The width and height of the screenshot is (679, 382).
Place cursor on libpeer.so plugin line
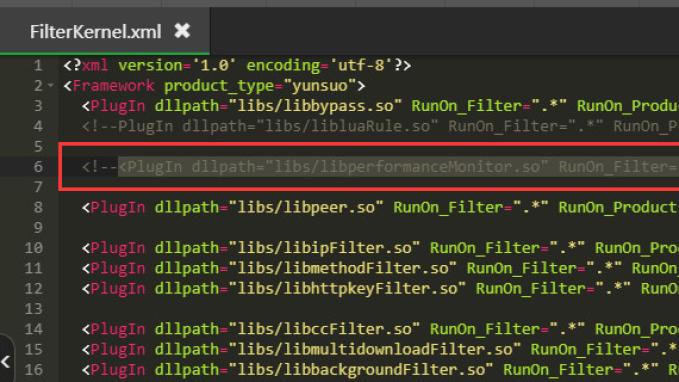coord(380,207)
